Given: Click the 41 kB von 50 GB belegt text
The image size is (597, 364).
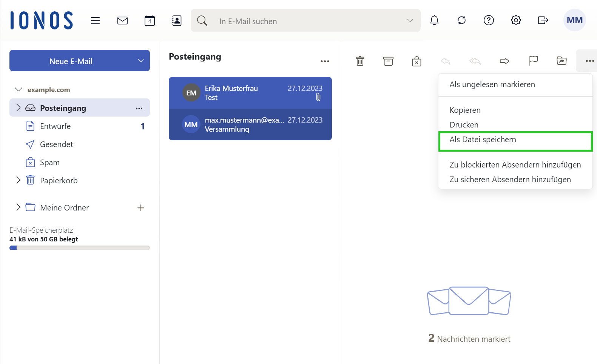Looking at the screenshot, I should coord(44,239).
